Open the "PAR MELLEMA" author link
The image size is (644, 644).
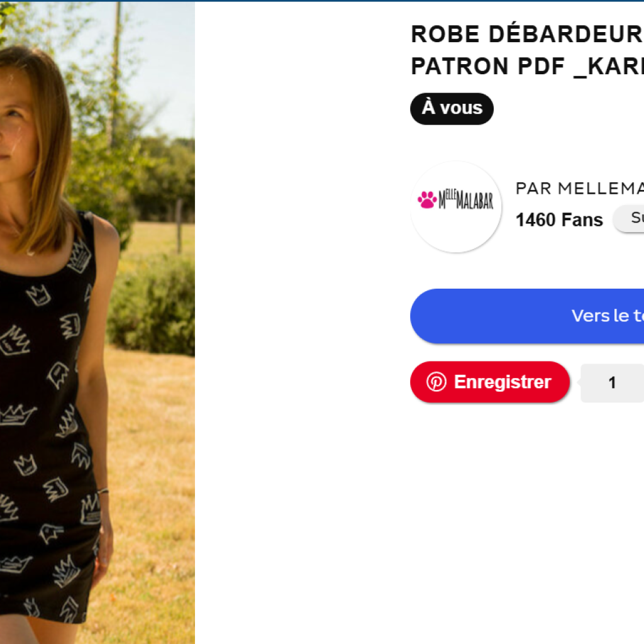tap(579, 188)
